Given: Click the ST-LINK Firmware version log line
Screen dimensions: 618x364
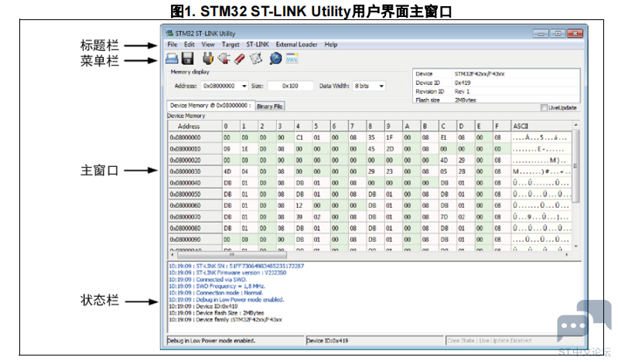Looking at the screenshot, I should (x=227, y=273).
